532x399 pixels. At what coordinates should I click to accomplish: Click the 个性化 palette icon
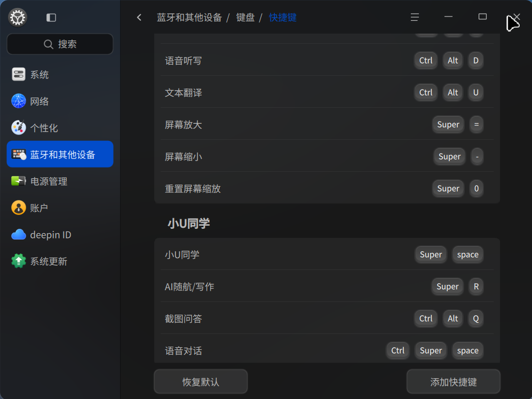(x=19, y=127)
